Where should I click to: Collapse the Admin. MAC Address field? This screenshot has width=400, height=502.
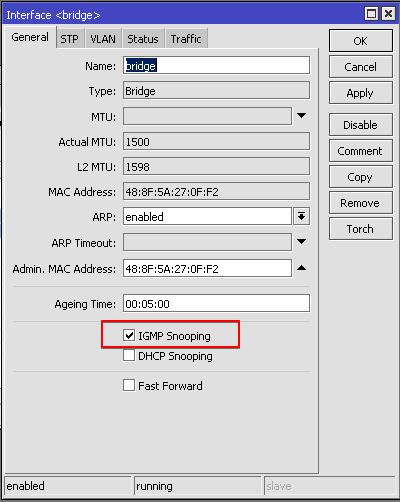301,268
